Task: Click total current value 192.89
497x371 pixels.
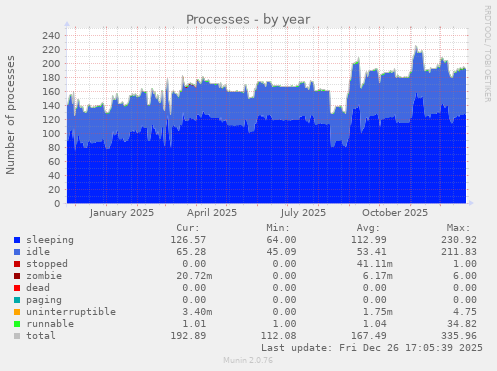Action: point(188,336)
